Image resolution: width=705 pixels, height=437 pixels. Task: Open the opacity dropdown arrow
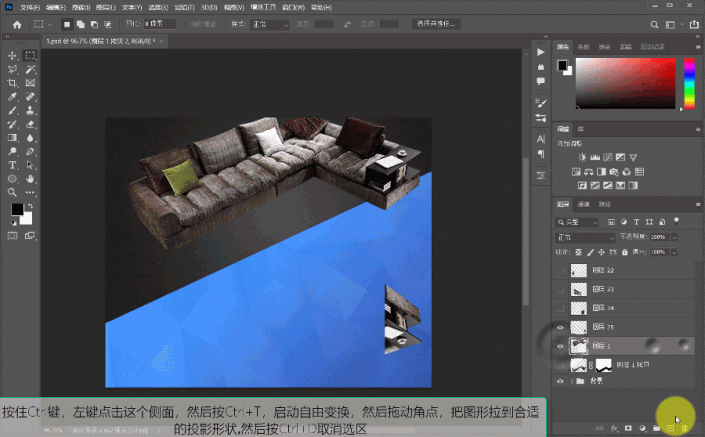point(674,237)
